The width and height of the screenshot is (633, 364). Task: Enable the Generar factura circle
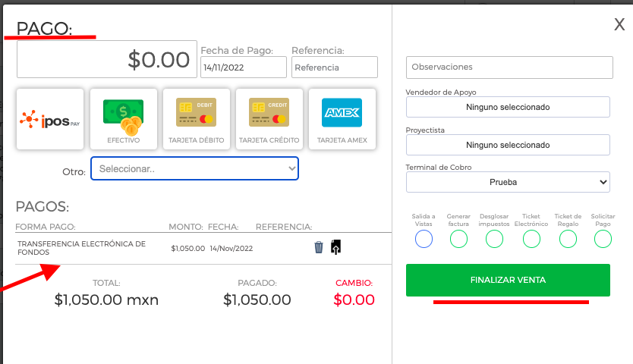[458, 239]
